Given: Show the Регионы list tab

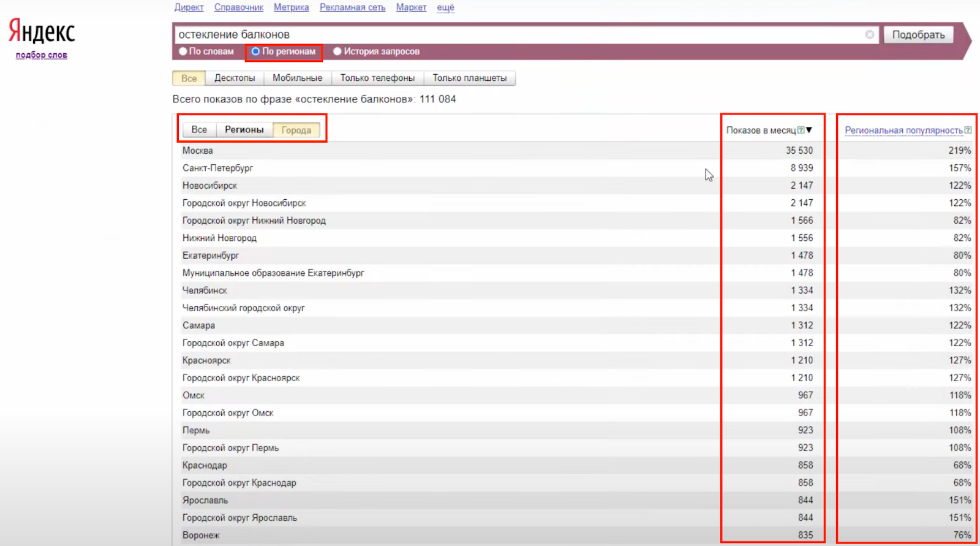Looking at the screenshot, I should [244, 130].
